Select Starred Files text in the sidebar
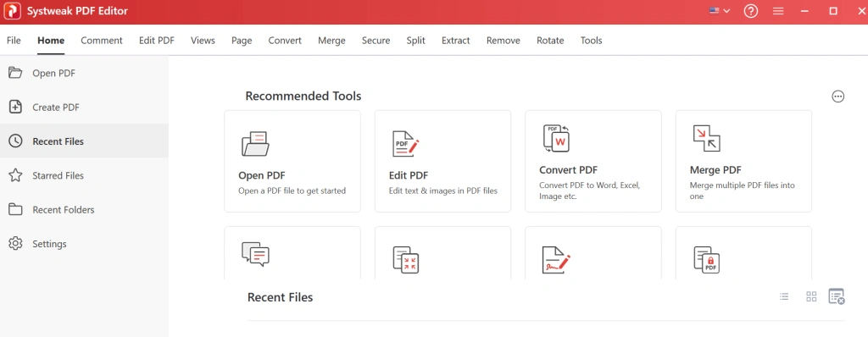868x337 pixels. click(58, 175)
